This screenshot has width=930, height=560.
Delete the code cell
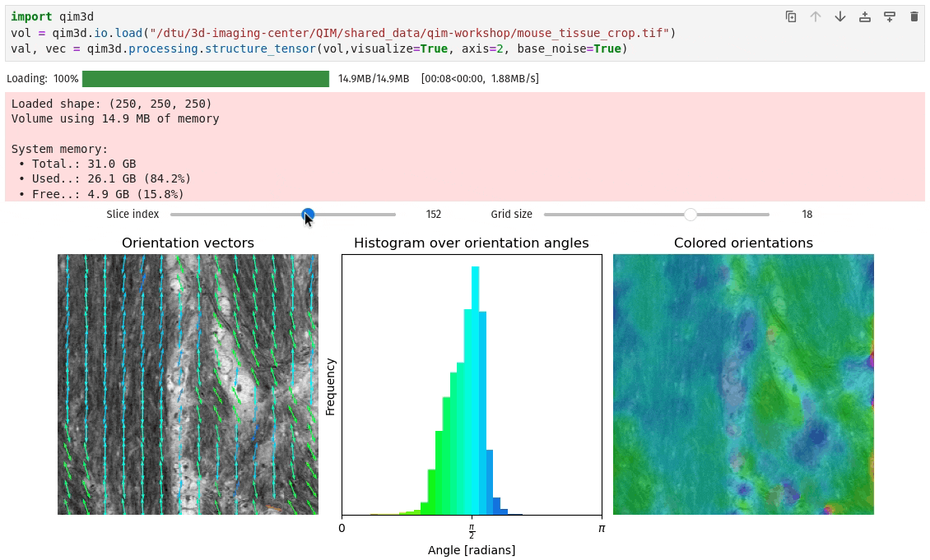[x=914, y=16]
